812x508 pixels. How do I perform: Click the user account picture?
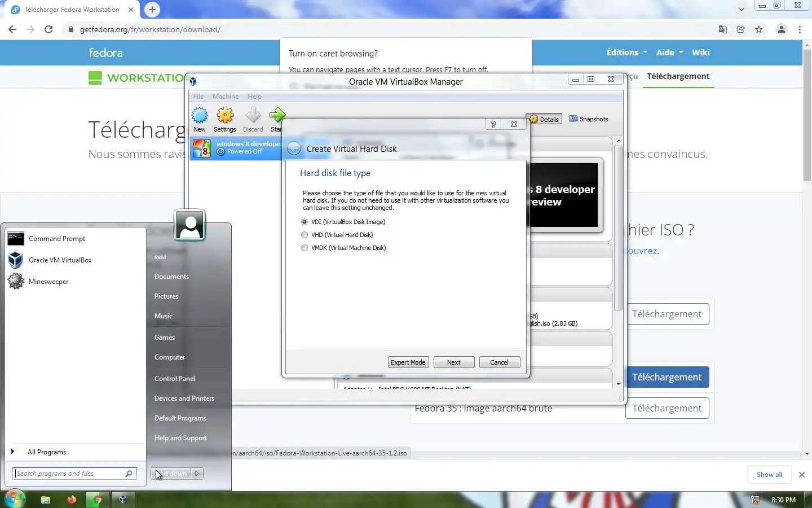[190, 225]
